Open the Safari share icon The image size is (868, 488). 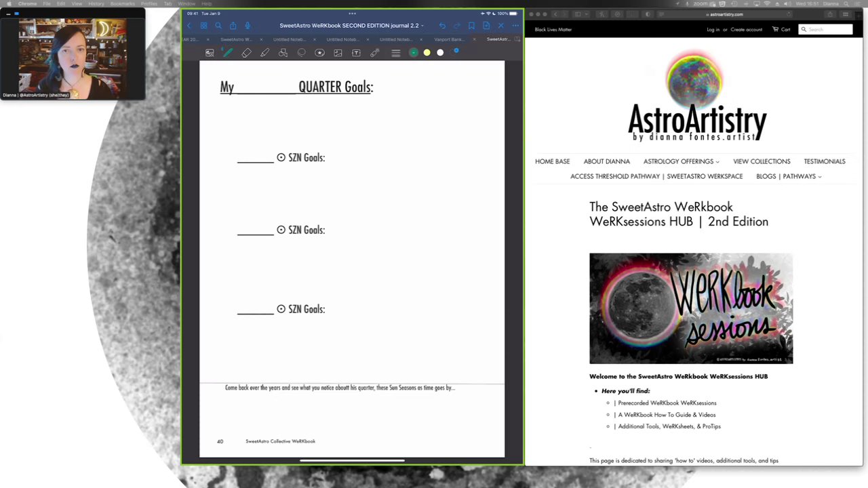(830, 14)
